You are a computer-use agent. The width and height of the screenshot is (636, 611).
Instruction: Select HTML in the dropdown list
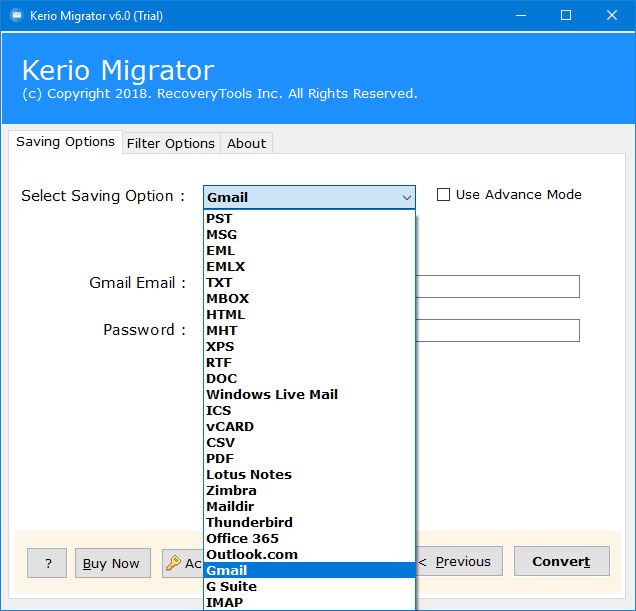click(x=309, y=314)
